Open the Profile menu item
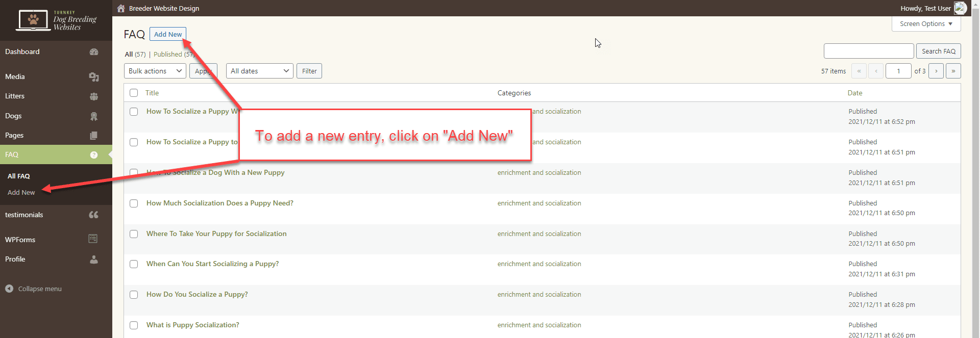This screenshot has height=338, width=980. 56,259
